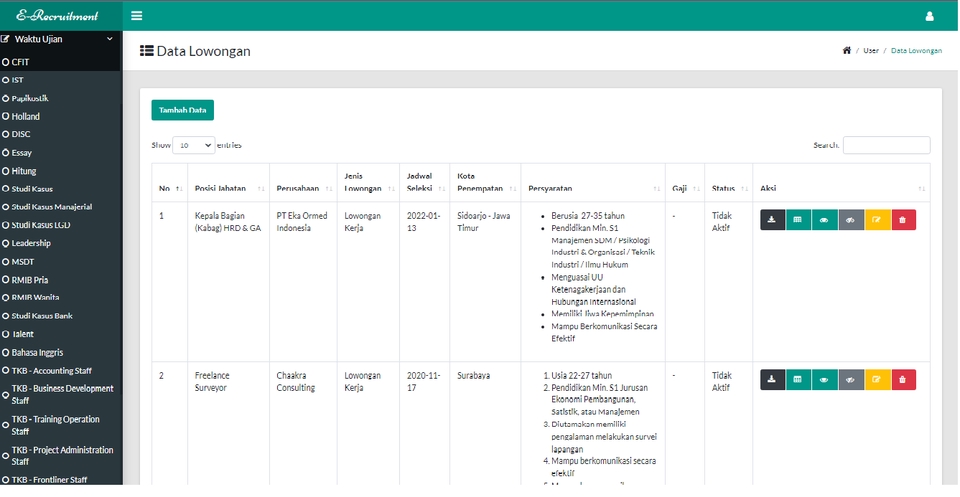Click the E-Recruitment logo
Screen dimensions: 960x497
click(57, 16)
